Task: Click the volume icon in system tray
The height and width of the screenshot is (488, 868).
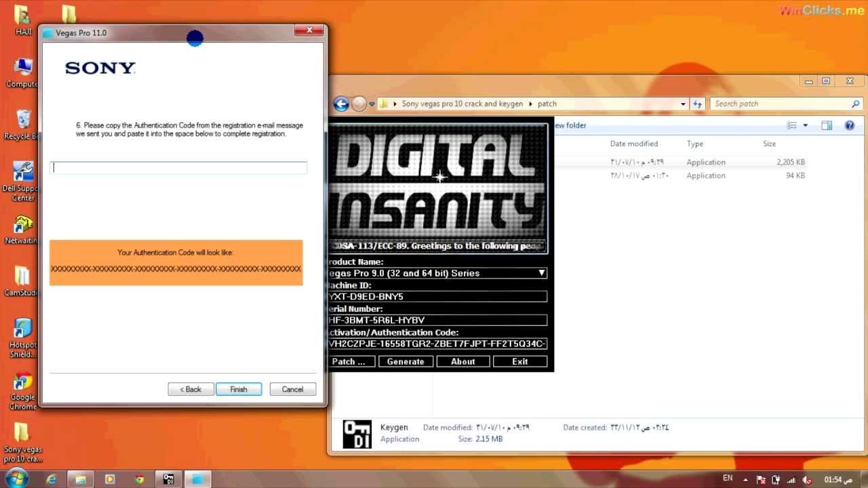Action: (808, 479)
